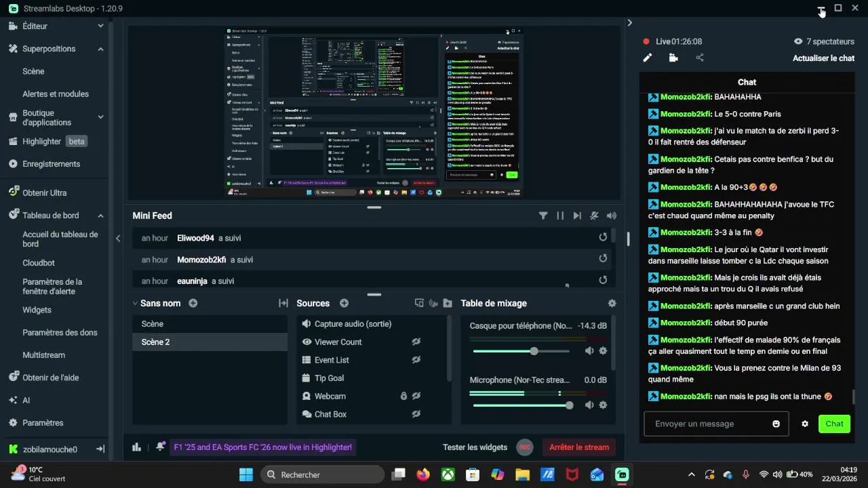Open Table de mixage settings gear
The height and width of the screenshot is (488, 868).
(612, 304)
